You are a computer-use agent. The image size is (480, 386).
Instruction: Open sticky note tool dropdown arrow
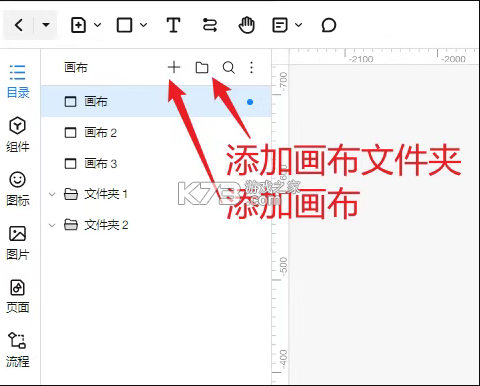tap(299, 25)
